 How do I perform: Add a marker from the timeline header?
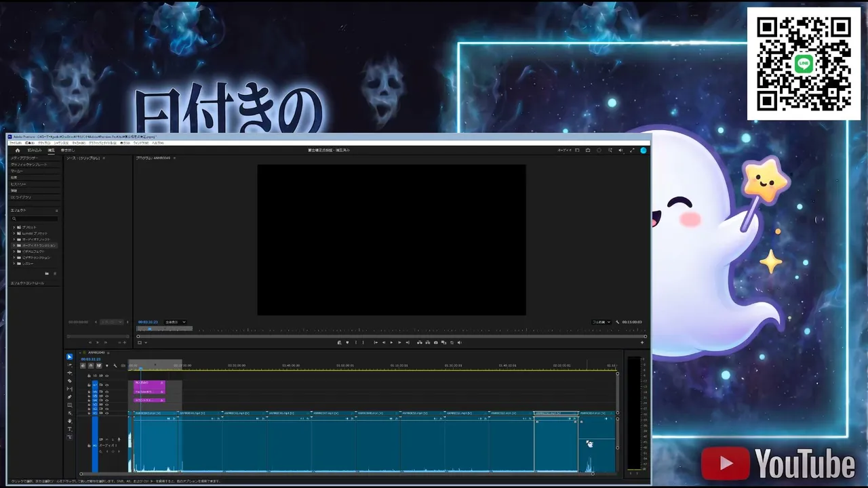pyautogui.click(x=106, y=366)
